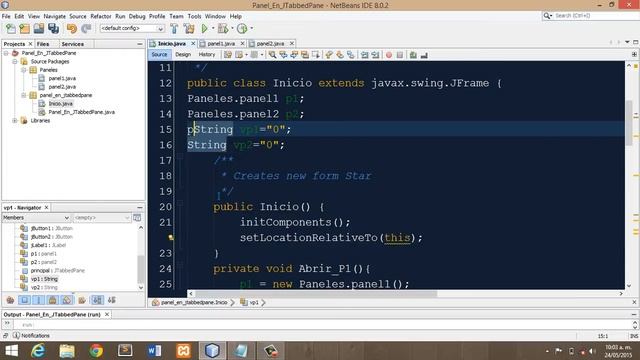The image size is (640, 360).
Task: Switch to the panel1.java editor tab
Action: (x=221, y=43)
